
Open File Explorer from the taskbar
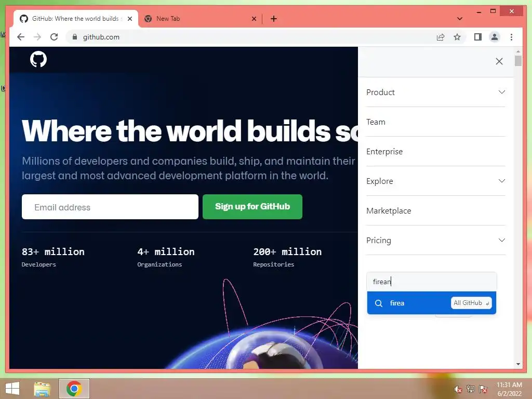(42, 389)
